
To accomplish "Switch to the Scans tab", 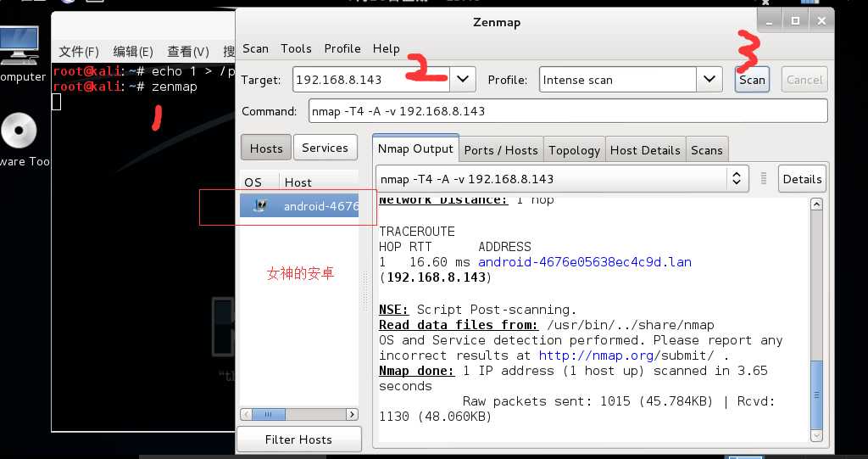I will 707,150.
